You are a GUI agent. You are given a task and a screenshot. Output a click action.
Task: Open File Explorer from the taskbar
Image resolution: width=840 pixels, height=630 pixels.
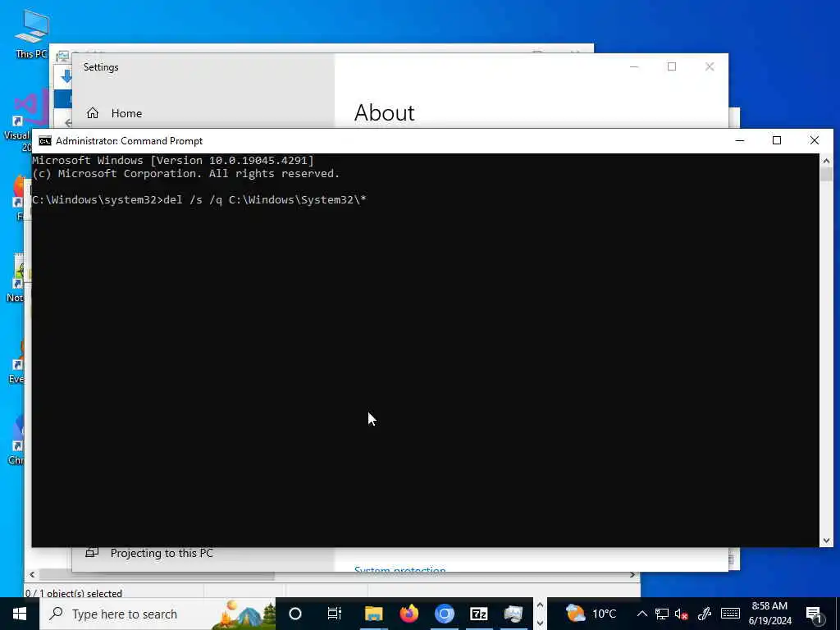[373, 614]
